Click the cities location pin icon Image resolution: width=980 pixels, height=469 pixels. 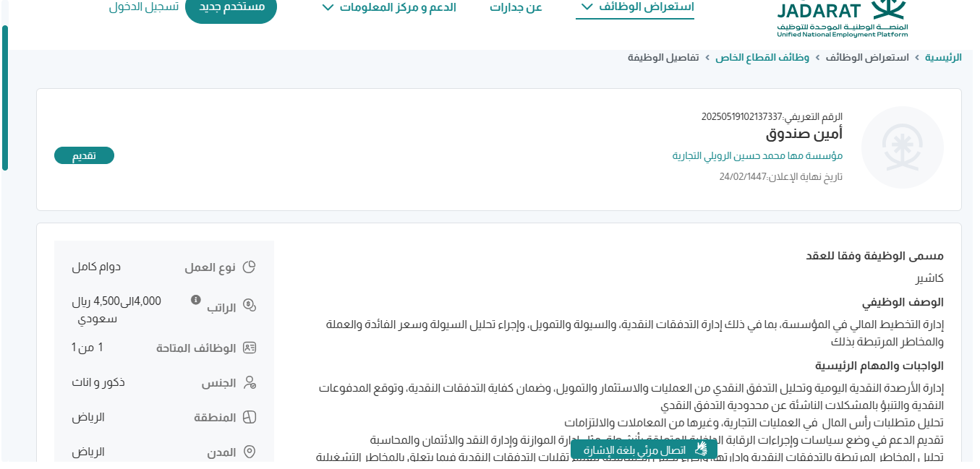click(x=250, y=452)
